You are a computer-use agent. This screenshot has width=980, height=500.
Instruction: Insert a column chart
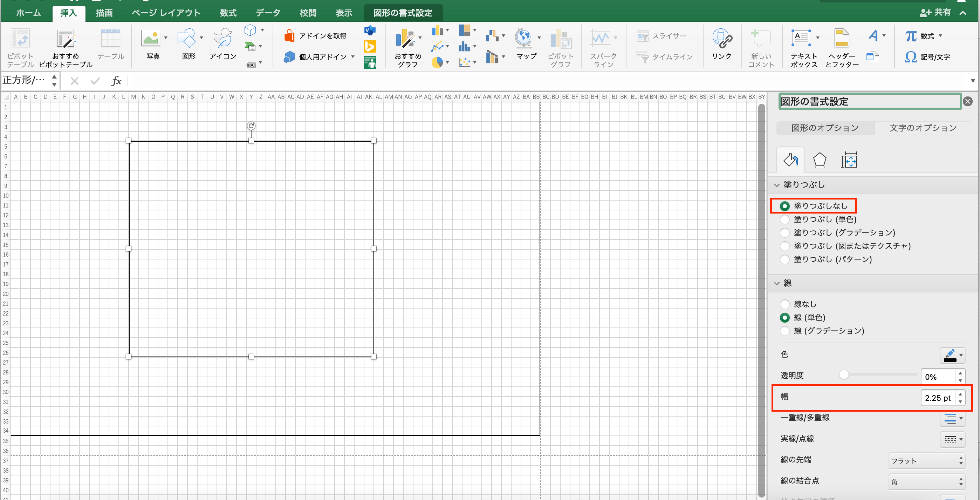click(x=438, y=30)
